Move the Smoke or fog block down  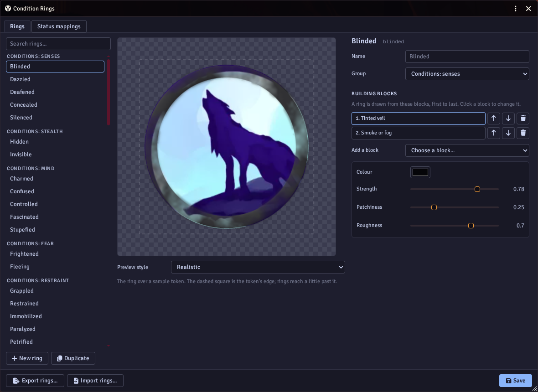tap(508, 133)
